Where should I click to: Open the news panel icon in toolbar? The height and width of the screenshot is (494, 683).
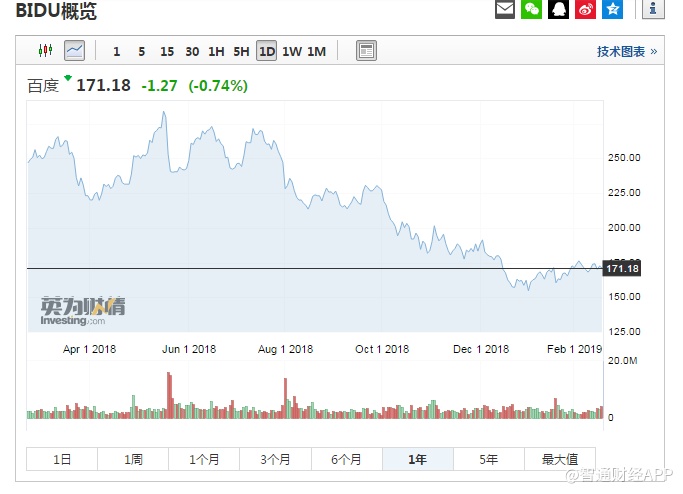pyautogui.click(x=366, y=51)
